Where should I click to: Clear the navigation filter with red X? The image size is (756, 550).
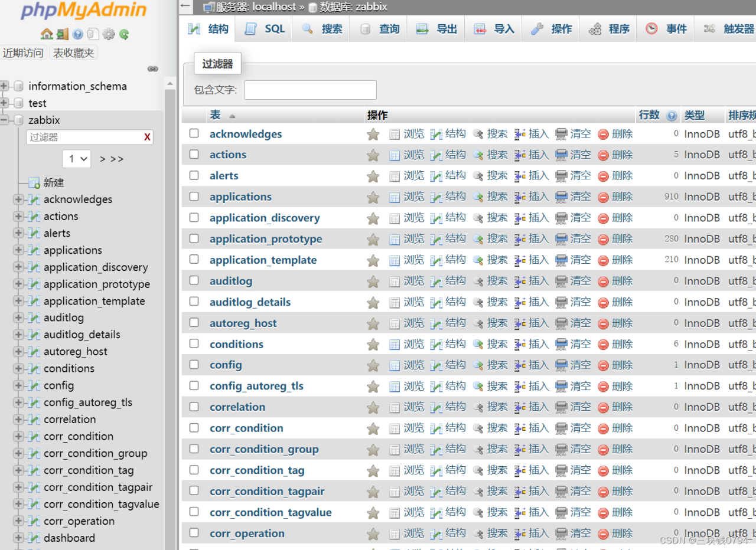147,137
